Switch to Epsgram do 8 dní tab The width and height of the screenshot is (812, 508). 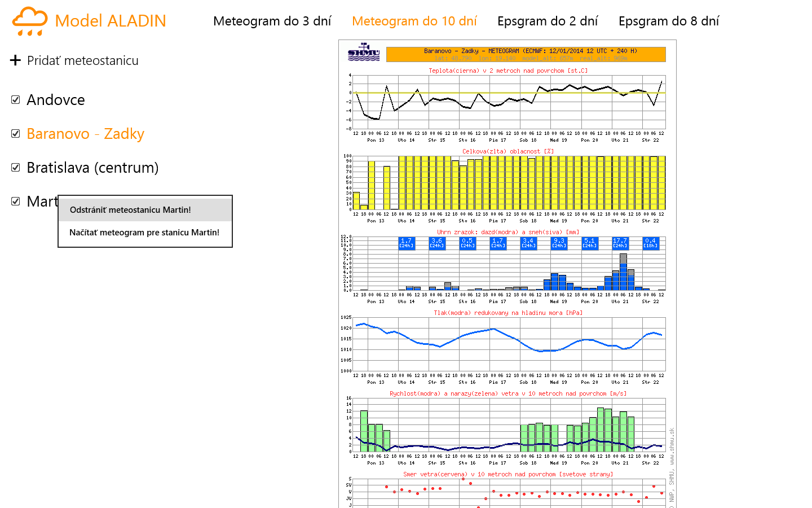coord(668,21)
